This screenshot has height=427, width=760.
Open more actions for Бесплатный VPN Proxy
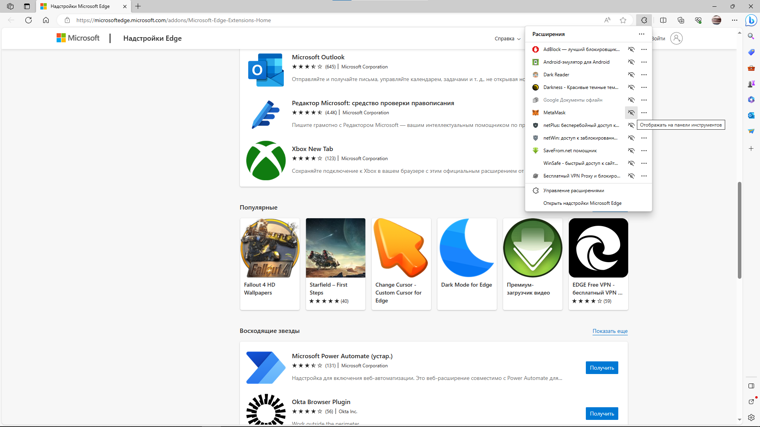644,176
